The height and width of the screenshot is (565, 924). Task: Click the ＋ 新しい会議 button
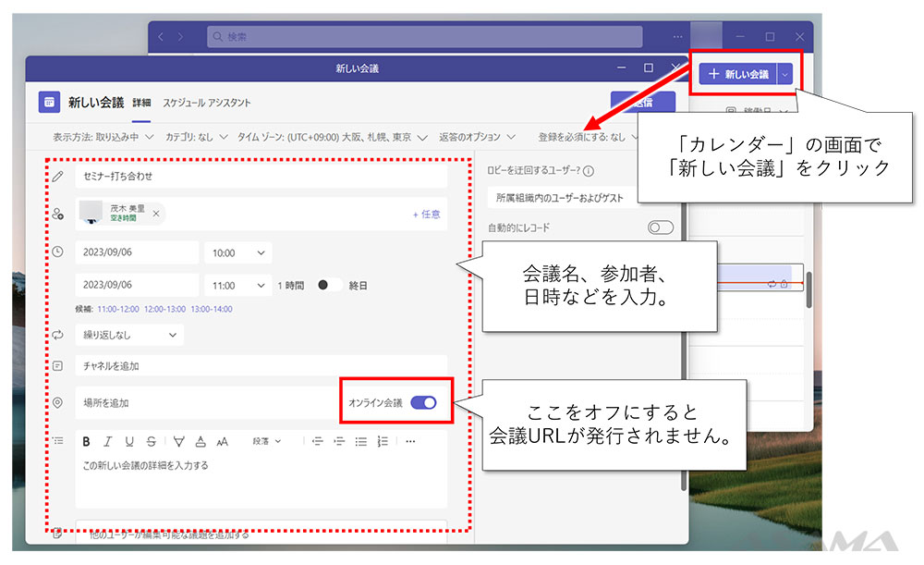pyautogui.click(x=737, y=74)
